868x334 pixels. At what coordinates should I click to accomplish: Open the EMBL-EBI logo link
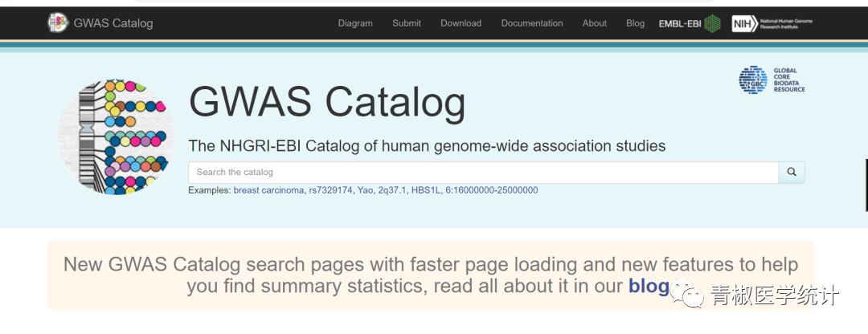coord(690,23)
